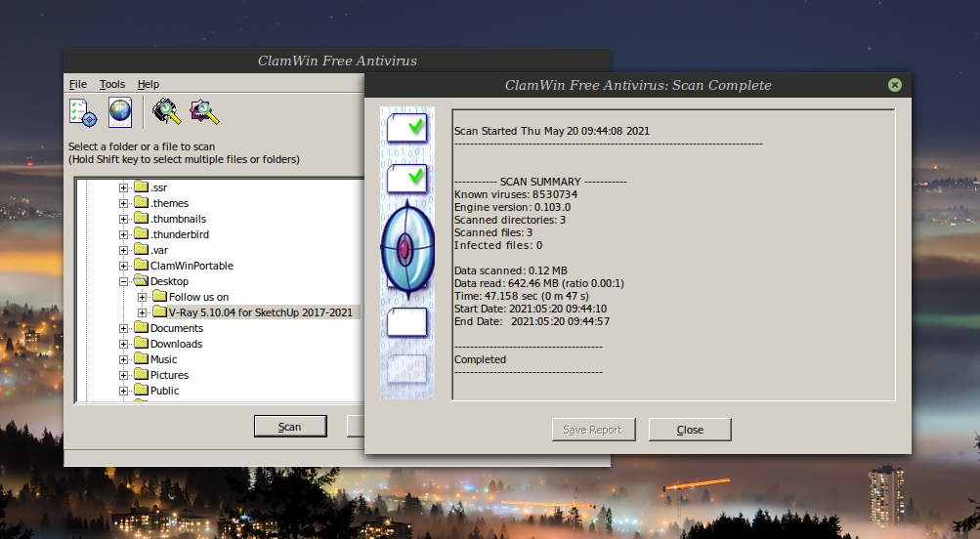Select the Public folder icon
This screenshot has width=980, height=539.
(142, 390)
